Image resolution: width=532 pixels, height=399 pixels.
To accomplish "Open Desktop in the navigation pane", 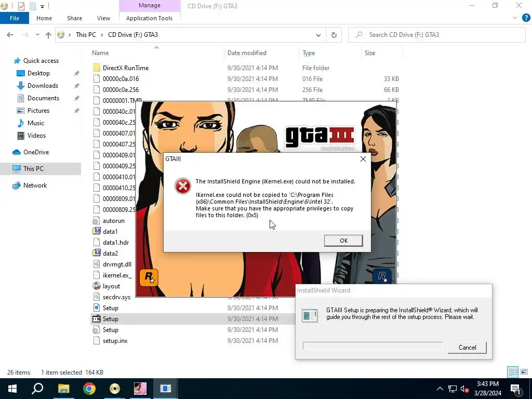I will click(38, 73).
